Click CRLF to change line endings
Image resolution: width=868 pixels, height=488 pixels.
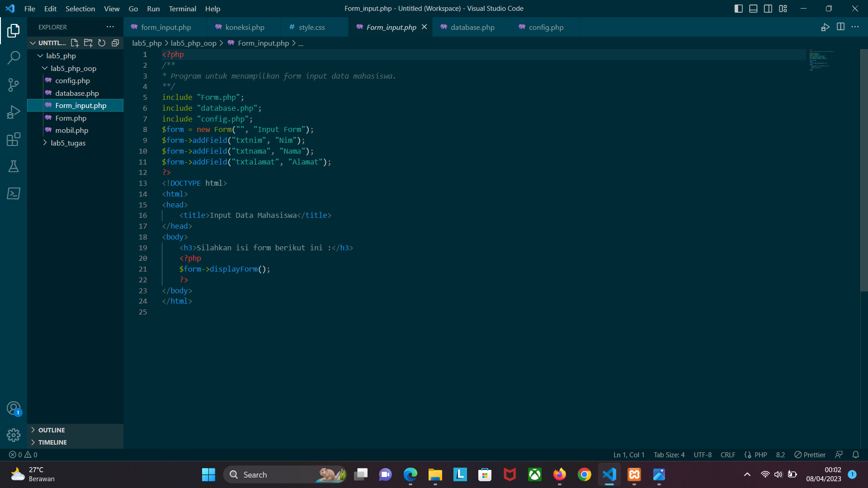pos(728,455)
